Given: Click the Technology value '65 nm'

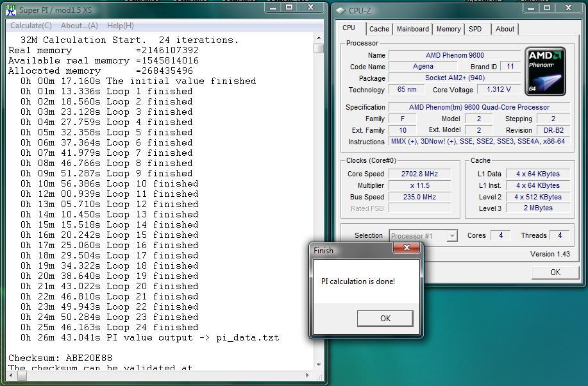Looking at the screenshot, I should (x=407, y=89).
